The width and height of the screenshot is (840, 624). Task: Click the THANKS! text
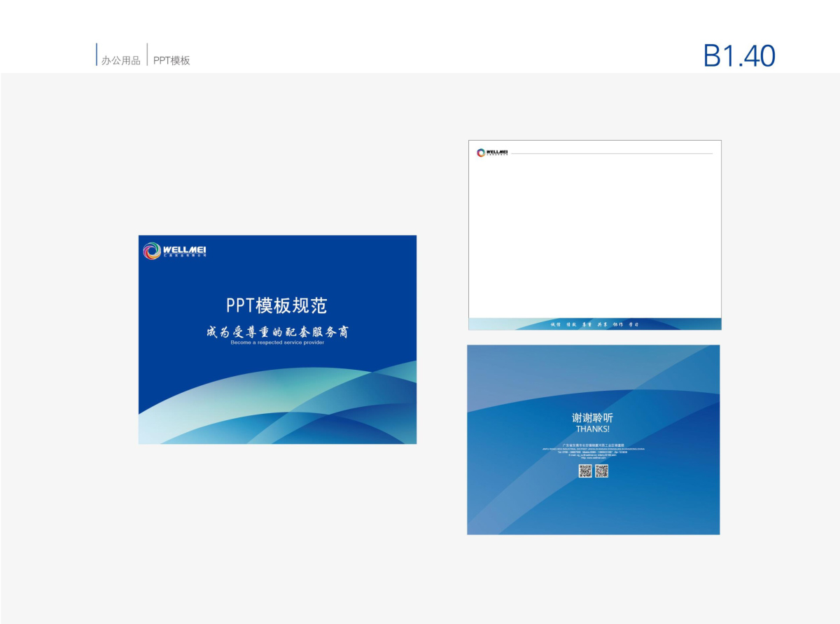click(x=592, y=429)
